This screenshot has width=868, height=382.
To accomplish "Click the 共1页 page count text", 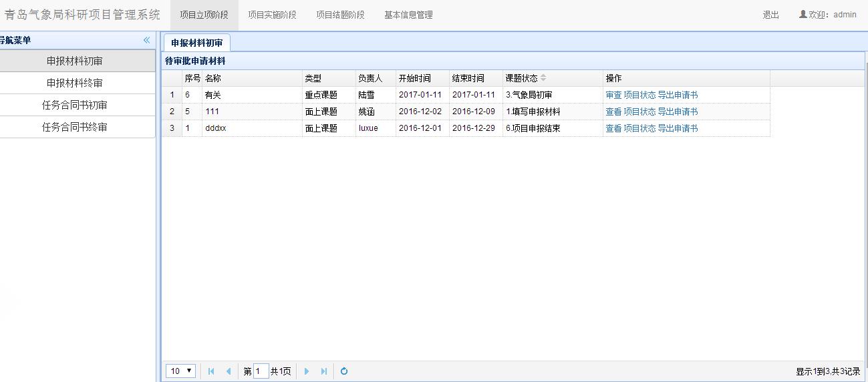I will pyautogui.click(x=281, y=371).
